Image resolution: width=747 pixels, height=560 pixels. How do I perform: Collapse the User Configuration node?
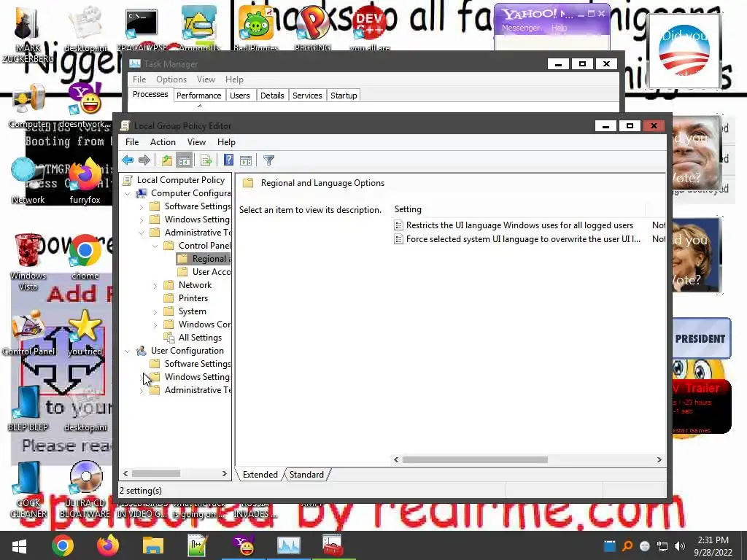[127, 351]
